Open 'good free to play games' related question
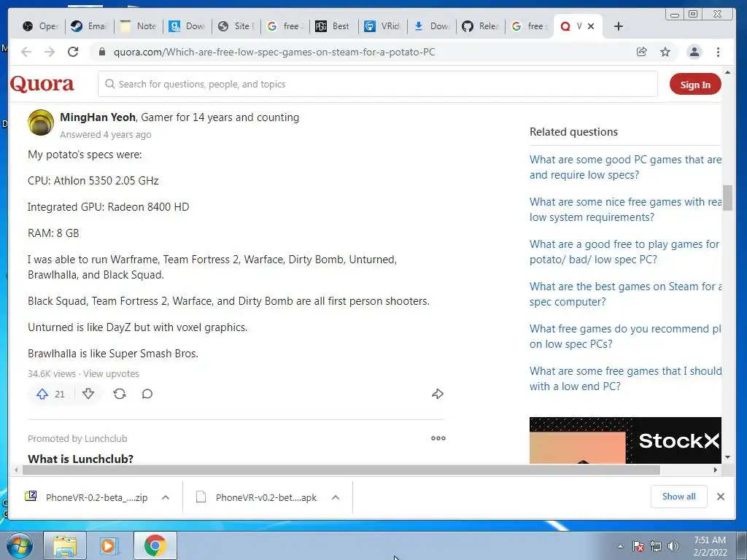Image resolution: width=747 pixels, height=560 pixels. [x=625, y=252]
